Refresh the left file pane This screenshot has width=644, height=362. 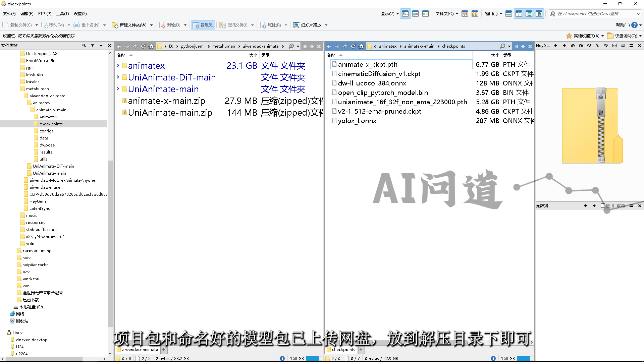click(143, 46)
